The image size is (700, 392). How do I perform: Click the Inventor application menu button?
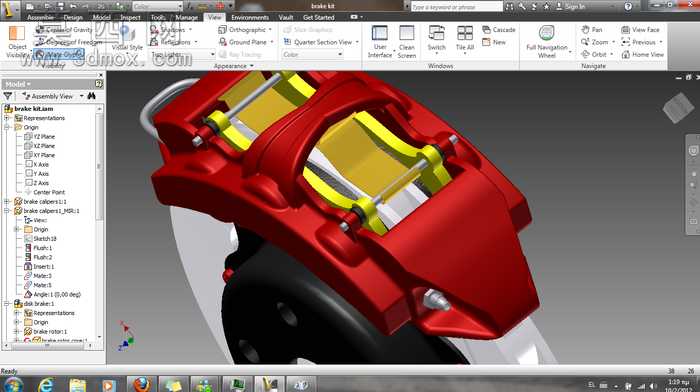click(x=9, y=10)
